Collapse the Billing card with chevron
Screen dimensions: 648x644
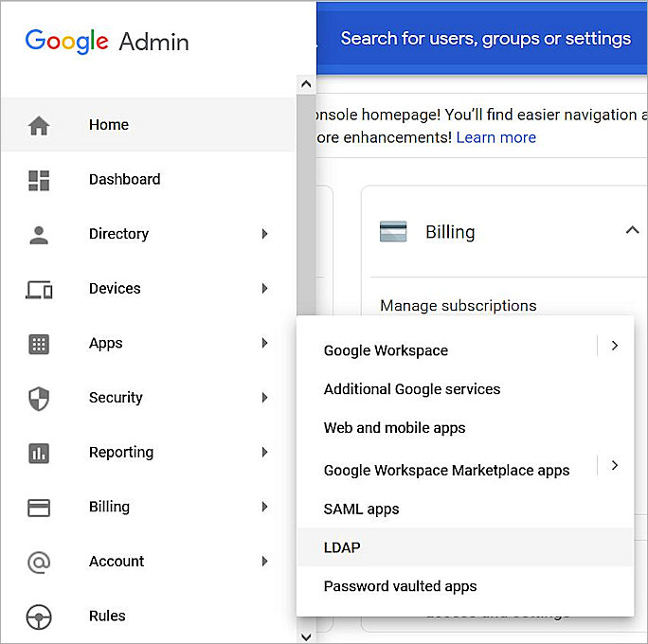(x=632, y=230)
